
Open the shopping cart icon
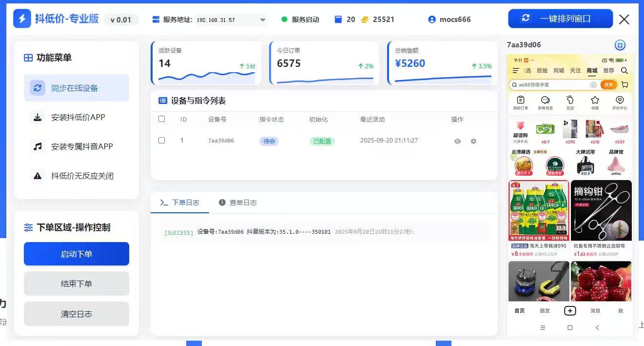click(624, 84)
